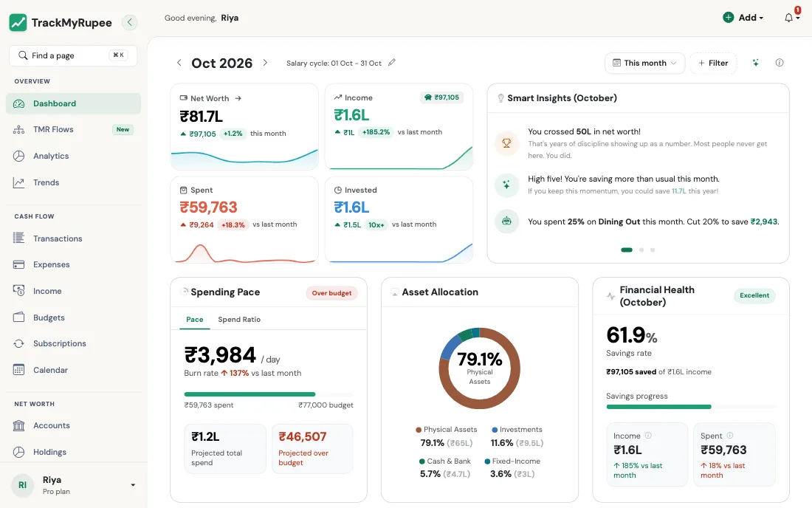Click the Projected total spend card
This screenshot has width=812, height=508.
tap(225, 449)
